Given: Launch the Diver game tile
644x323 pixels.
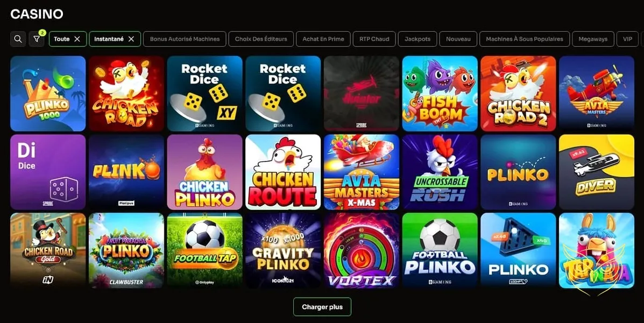Looking at the screenshot, I should coord(596,172).
